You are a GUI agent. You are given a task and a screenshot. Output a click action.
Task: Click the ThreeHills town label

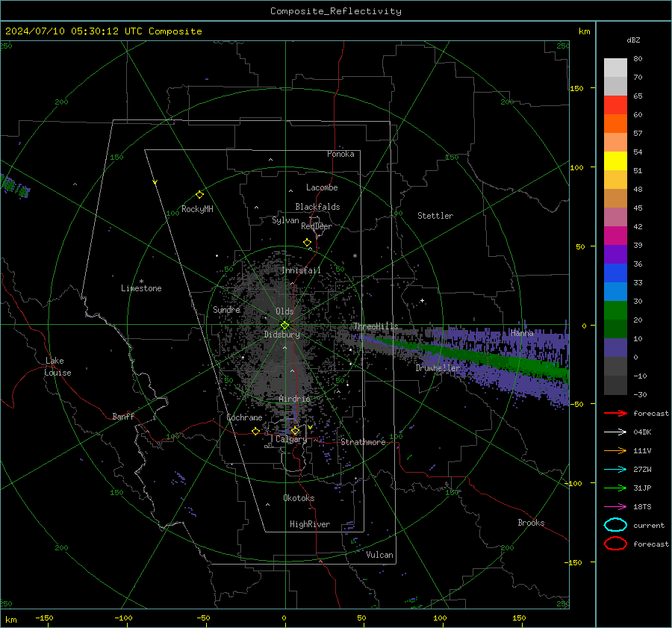pos(376,326)
